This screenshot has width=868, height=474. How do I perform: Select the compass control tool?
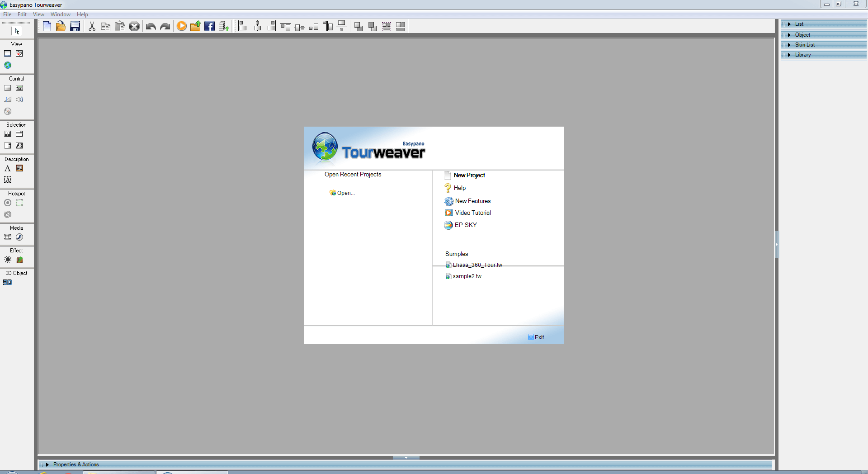8,111
